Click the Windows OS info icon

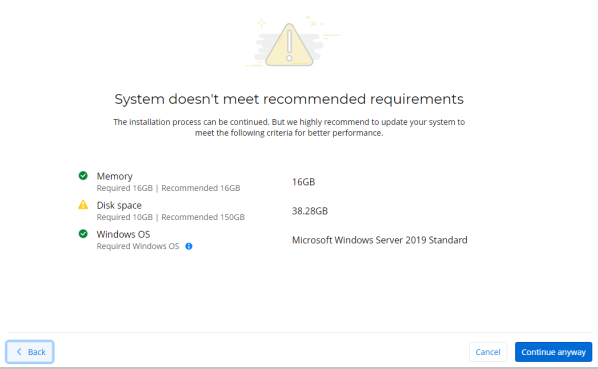(188, 246)
